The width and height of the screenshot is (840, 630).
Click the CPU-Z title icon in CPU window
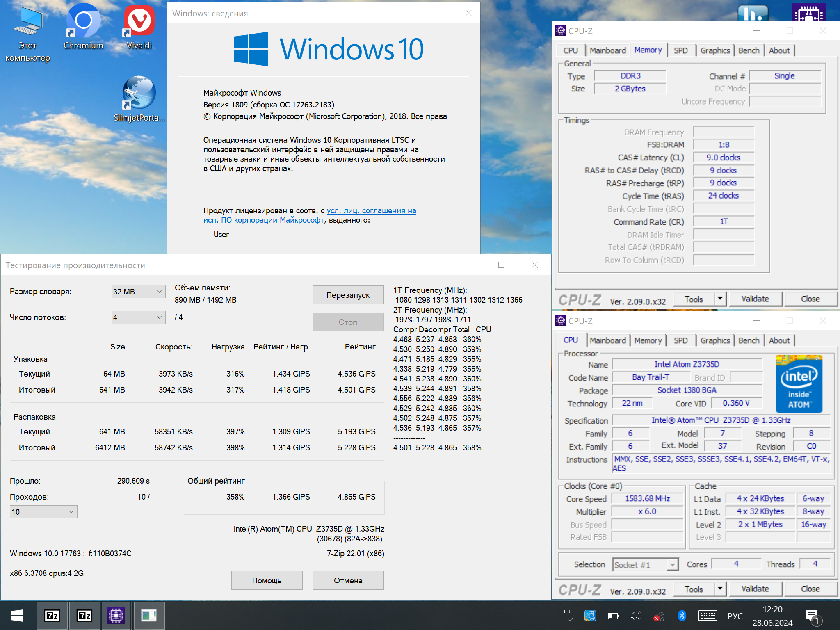(560, 321)
